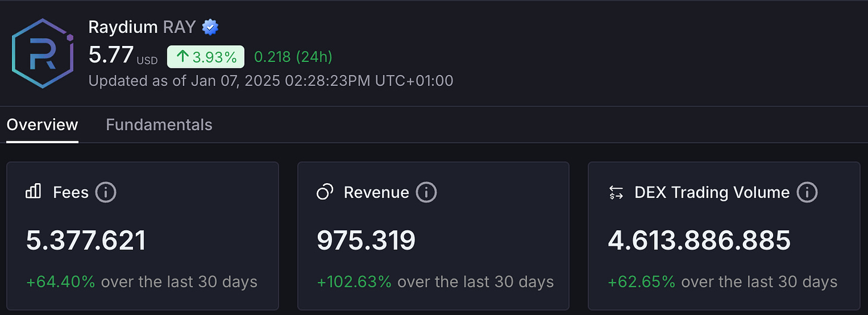The image size is (868, 315).
Task: Click the volume value 4.613.886.885
Action: pos(699,240)
